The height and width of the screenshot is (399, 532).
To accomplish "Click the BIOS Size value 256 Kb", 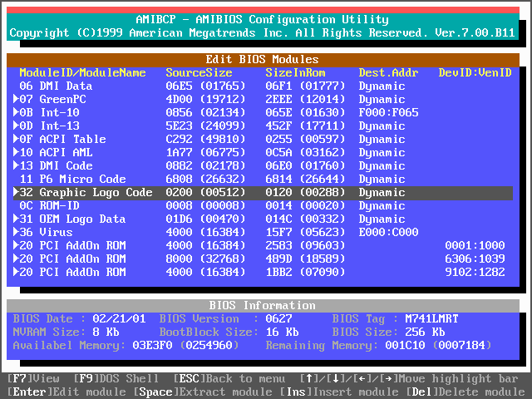I will click(425, 332).
